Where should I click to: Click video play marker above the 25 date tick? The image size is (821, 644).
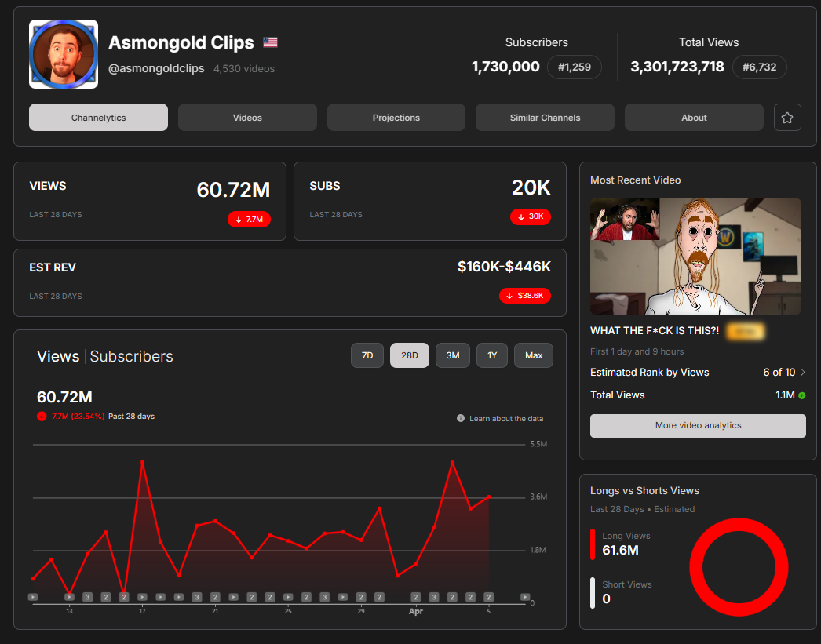tap(288, 597)
